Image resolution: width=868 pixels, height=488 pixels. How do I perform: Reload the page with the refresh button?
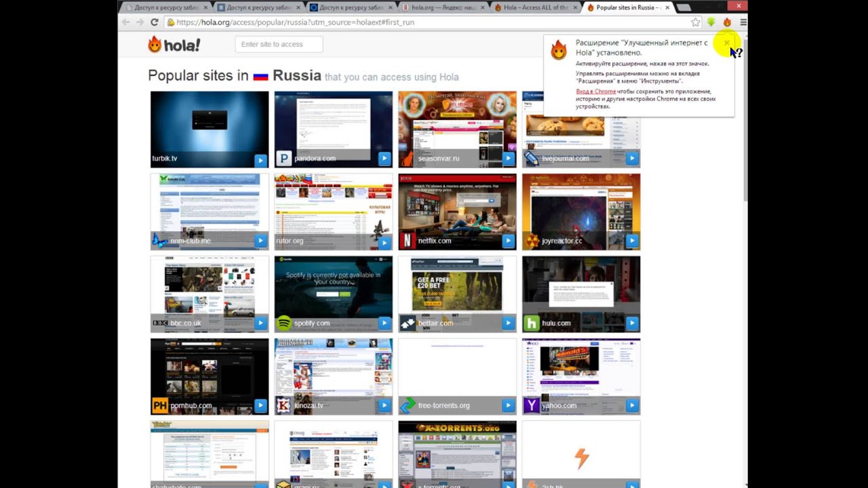click(x=155, y=22)
